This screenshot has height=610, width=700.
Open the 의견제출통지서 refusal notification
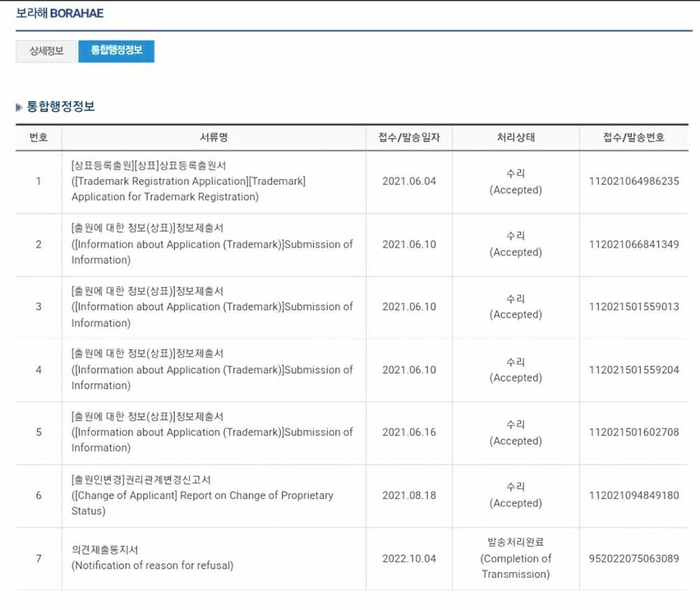(x=152, y=558)
